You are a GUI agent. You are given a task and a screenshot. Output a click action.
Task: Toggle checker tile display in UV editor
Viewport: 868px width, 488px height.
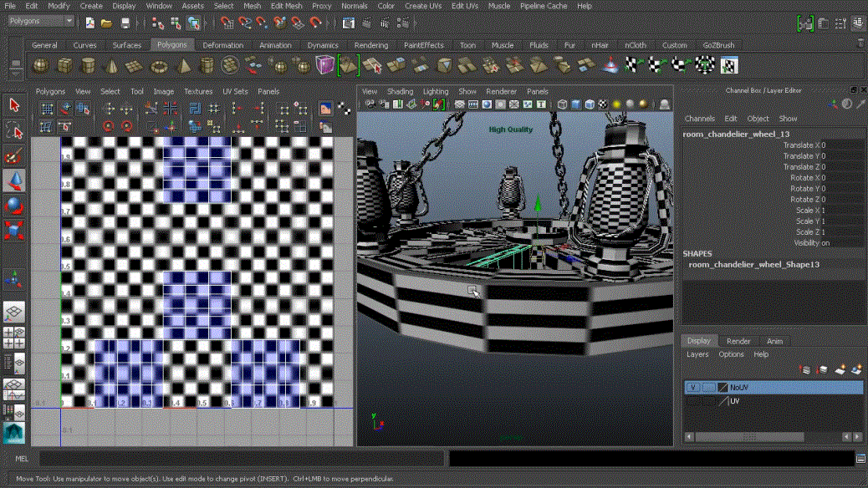345,109
